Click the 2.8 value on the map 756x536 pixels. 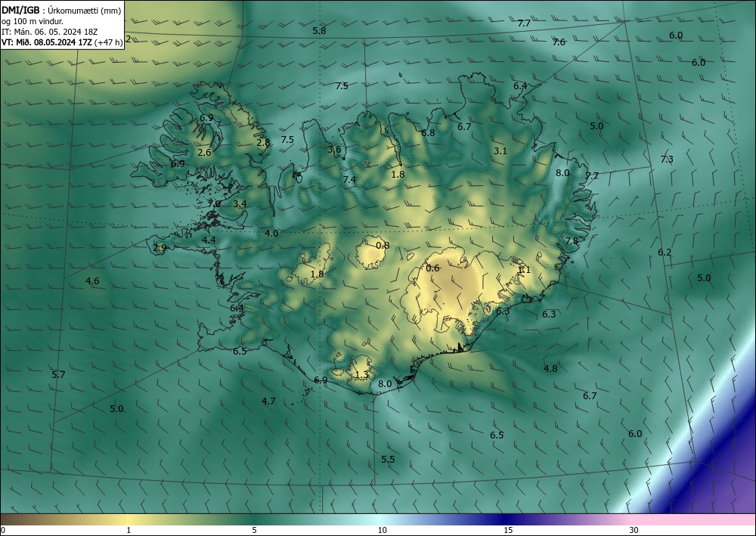(x=263, y=143)
